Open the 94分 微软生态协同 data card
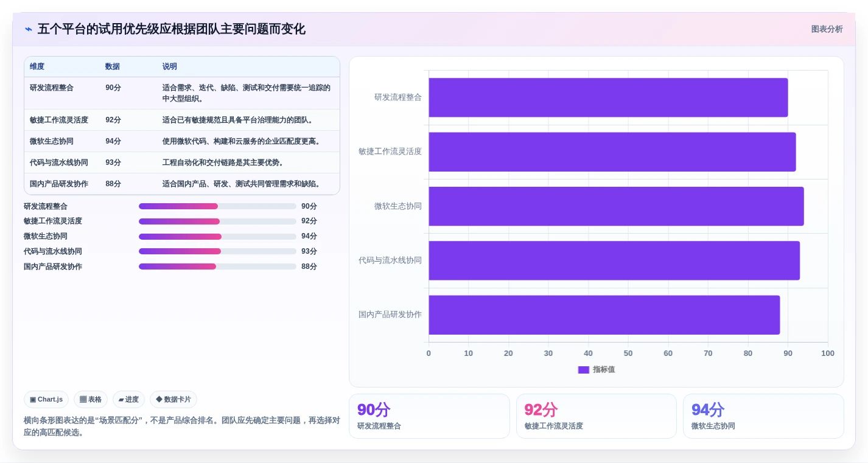Screen dimensions: 868x463 click(x=763, y=416)
